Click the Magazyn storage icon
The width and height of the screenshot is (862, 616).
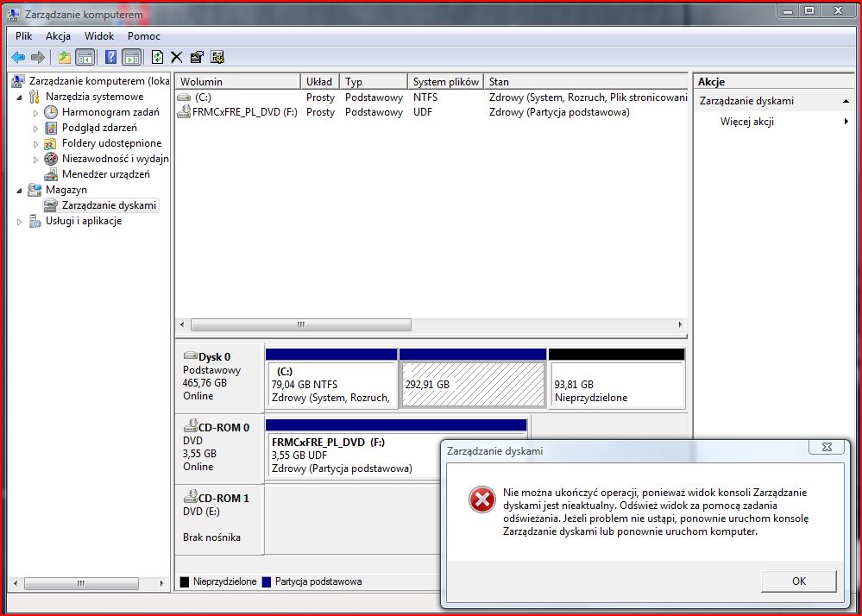(x=35, y=190)
